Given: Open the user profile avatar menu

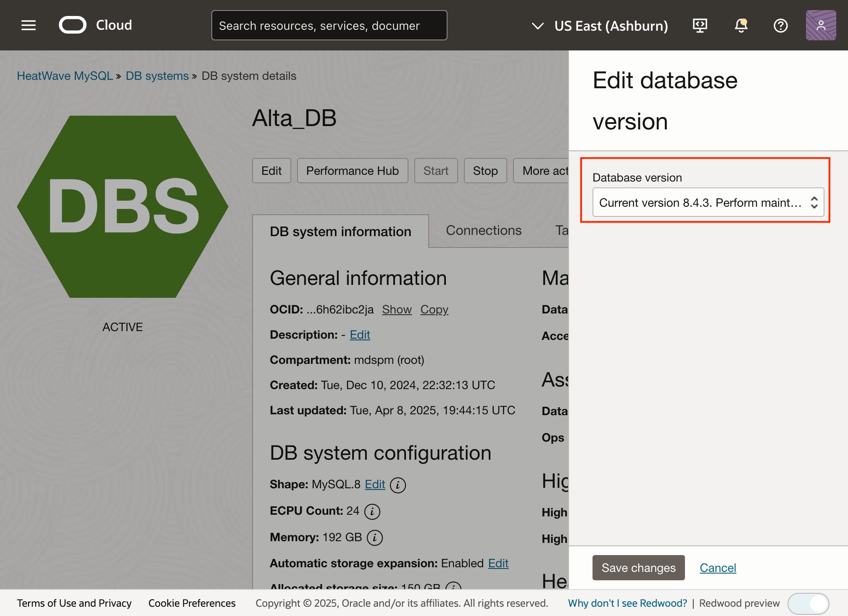Looking at the screenshot, I should [820, 26].
